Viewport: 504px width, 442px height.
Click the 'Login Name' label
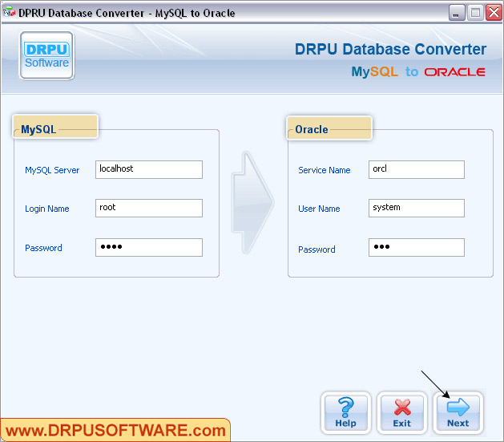(x=47, y=209)
